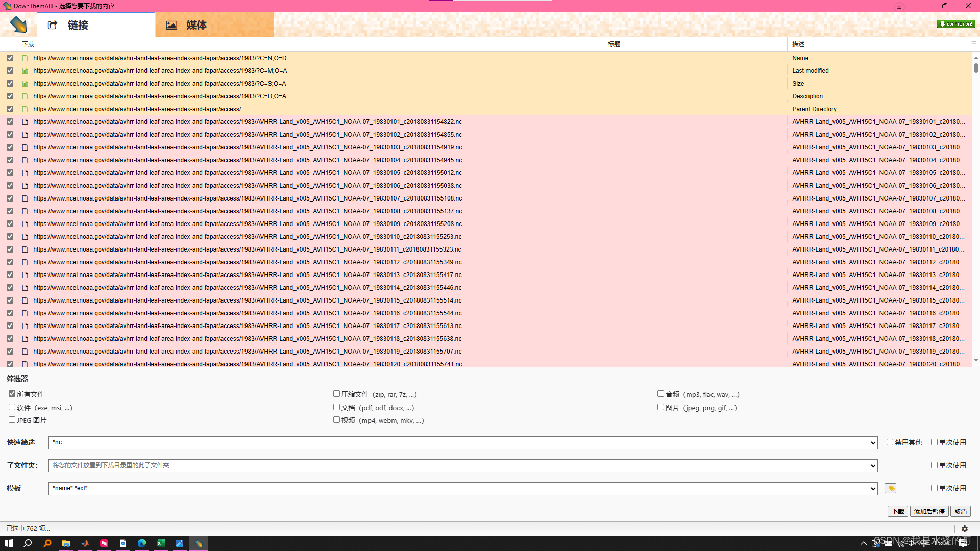Click the link list vertical scrollbar thumb
This screenshot has height=551, width=980.
(x=976, y=68)
